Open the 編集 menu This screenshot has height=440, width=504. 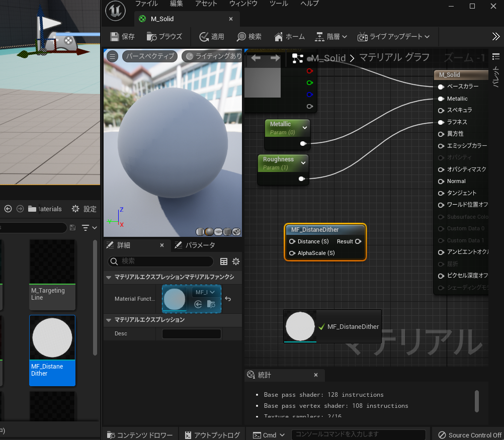coord(176,4)
